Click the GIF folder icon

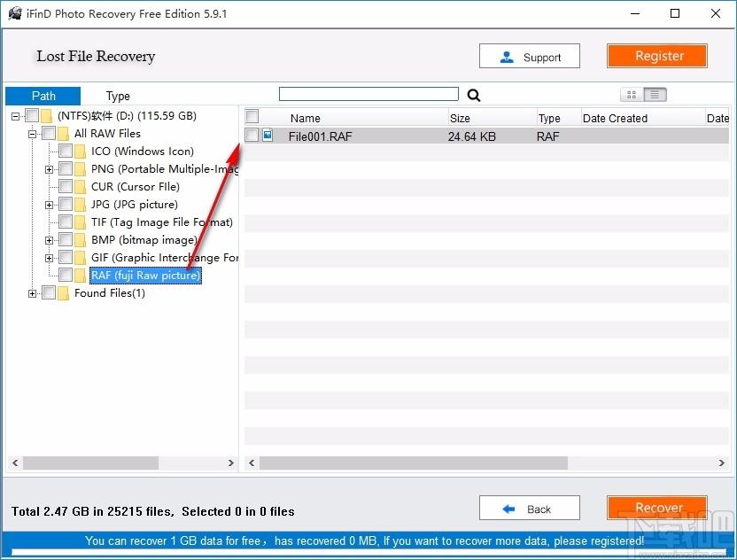point(80,258)
